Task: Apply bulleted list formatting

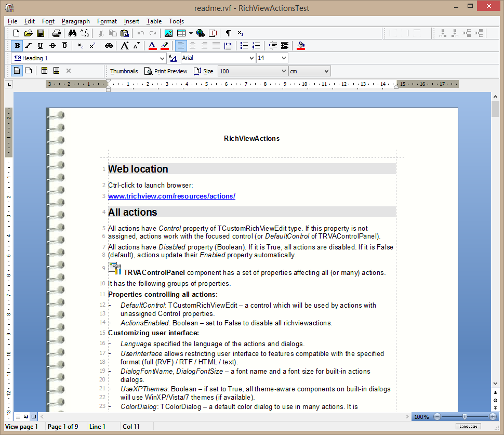Action: coord(244,46)
